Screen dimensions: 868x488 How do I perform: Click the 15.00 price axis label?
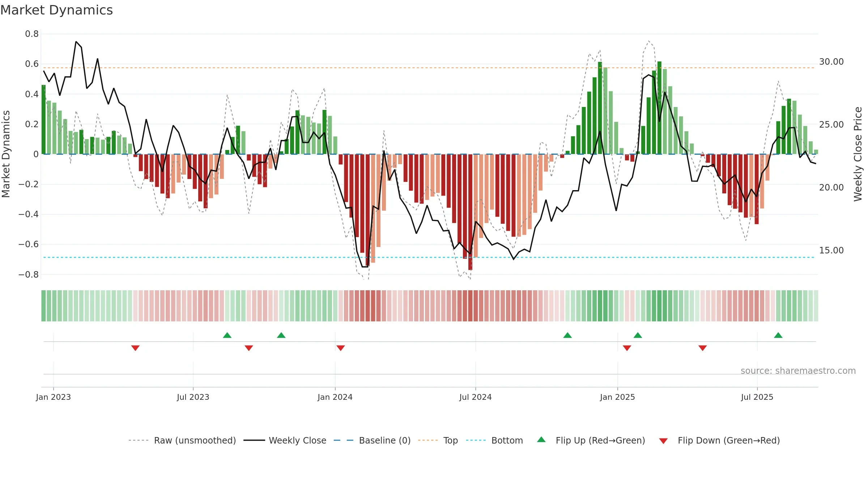click(831, 251)
